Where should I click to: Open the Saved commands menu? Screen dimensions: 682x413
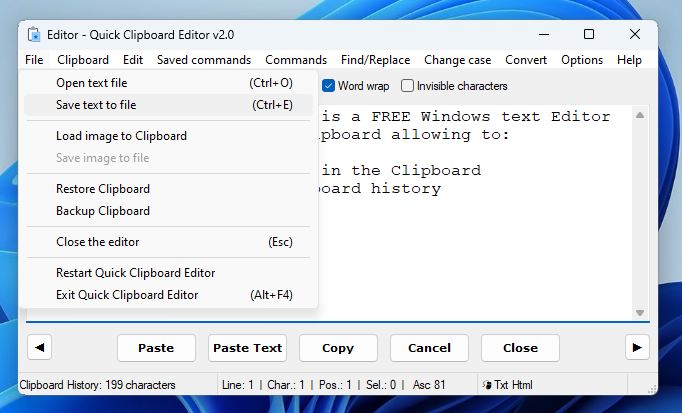pos(204,60)
